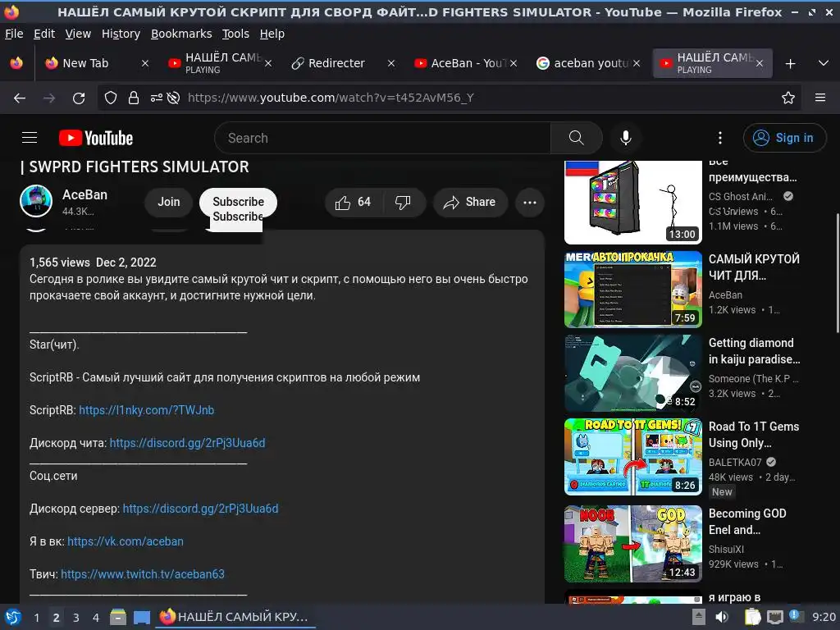Open the site permissions icon in address bar
The width and height of the screenshot is (840, 630).
[x=157, y=98]
